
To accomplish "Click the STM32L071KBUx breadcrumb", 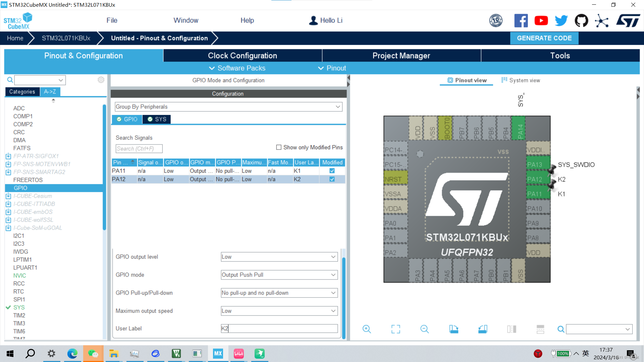I will point(66,38).
